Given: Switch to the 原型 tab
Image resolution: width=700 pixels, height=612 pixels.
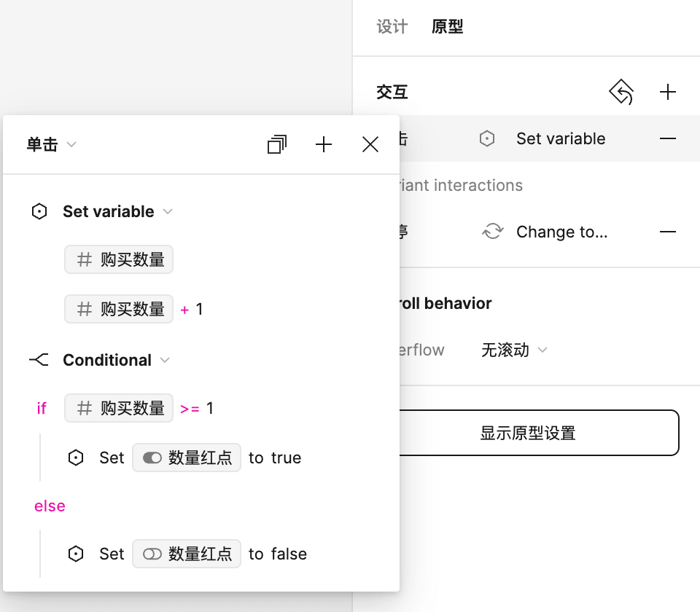Looking at the screenshot, I should coord(447,27).
